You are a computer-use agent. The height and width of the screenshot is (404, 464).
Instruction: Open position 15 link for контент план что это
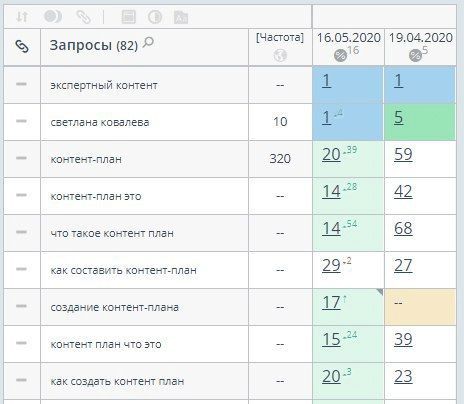pos(331,340)
